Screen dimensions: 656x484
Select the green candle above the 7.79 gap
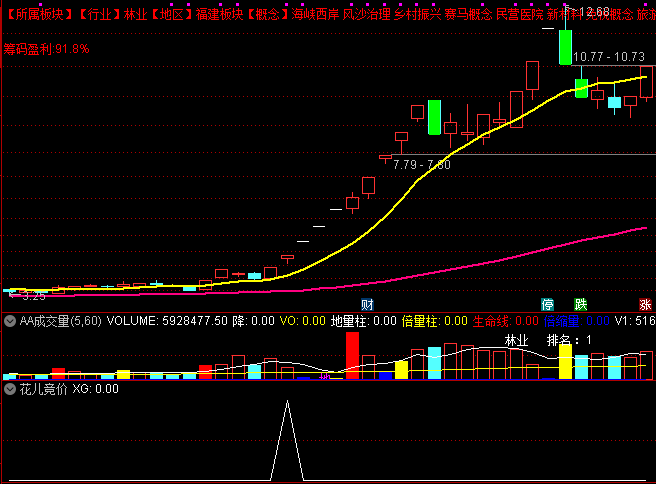(434, 117)
